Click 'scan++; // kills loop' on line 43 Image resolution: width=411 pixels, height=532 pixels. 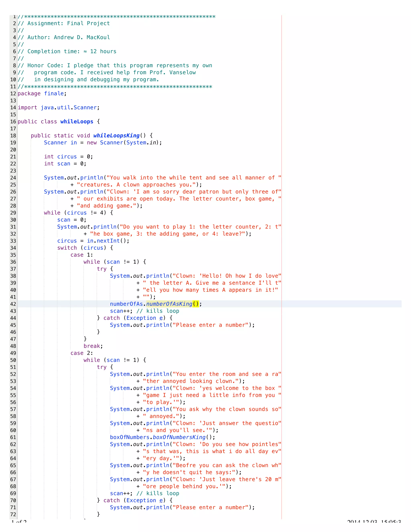(144, 311)
